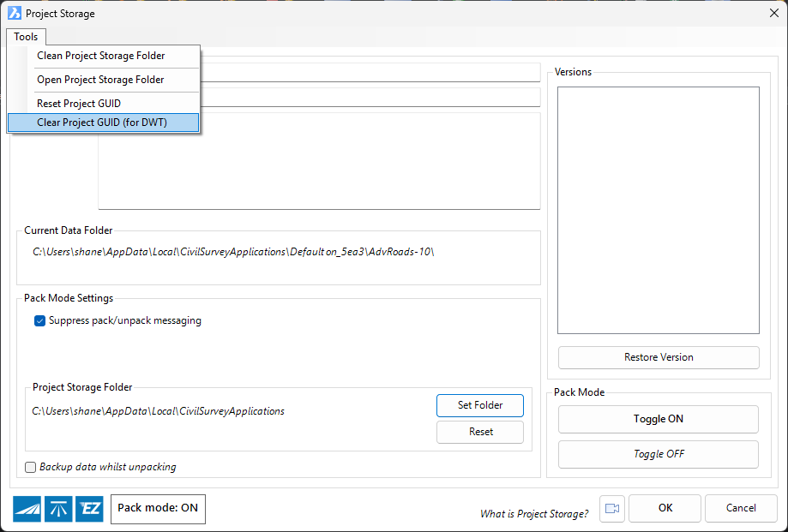This screenshot has width=788, height=532.
Task: Click the Versions list box
Action: coord(658,210)
